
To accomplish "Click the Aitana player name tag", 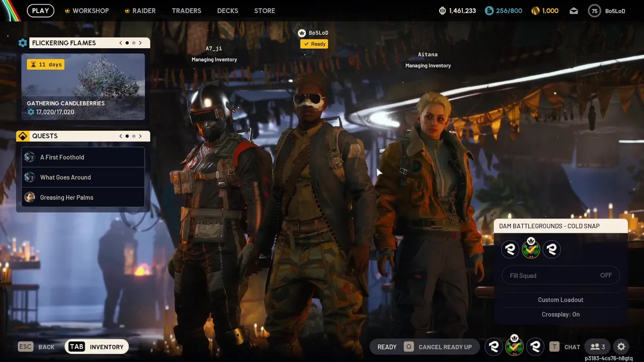I will (x=428, y=54).
